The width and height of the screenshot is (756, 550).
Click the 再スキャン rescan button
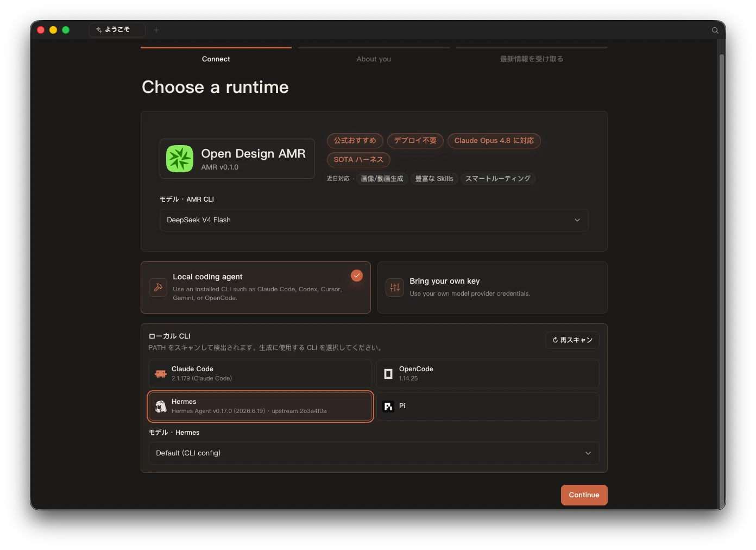[x=572, y=340]
